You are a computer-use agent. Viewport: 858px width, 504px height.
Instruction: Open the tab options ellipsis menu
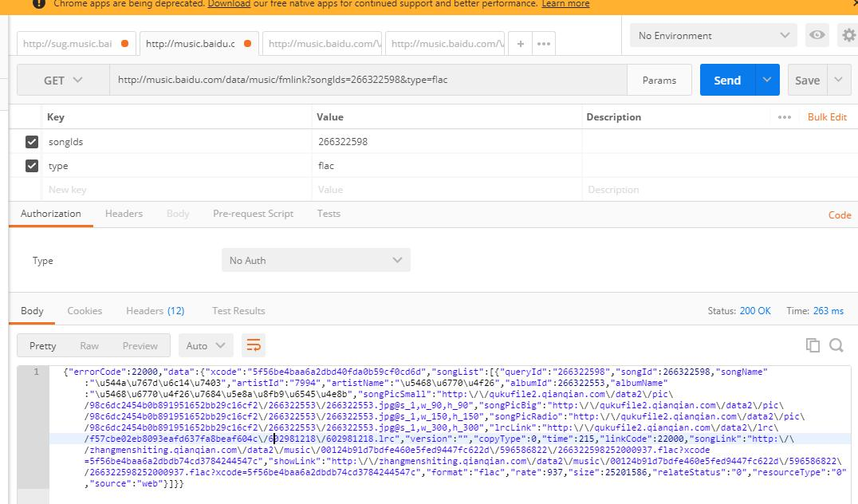click(x=543, y=44)
